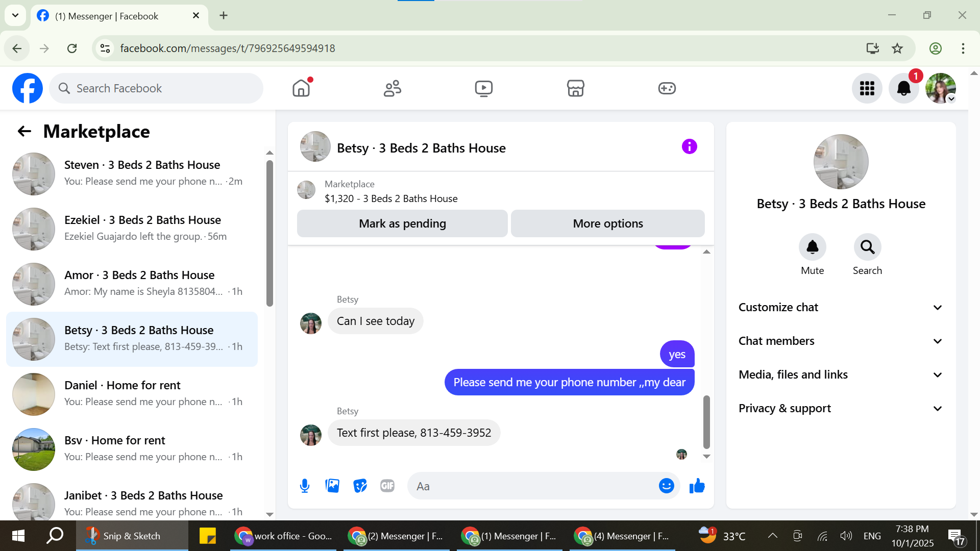The image size is (980, 551).
Task: Open the Home feed icon
Action: point(301,88)
